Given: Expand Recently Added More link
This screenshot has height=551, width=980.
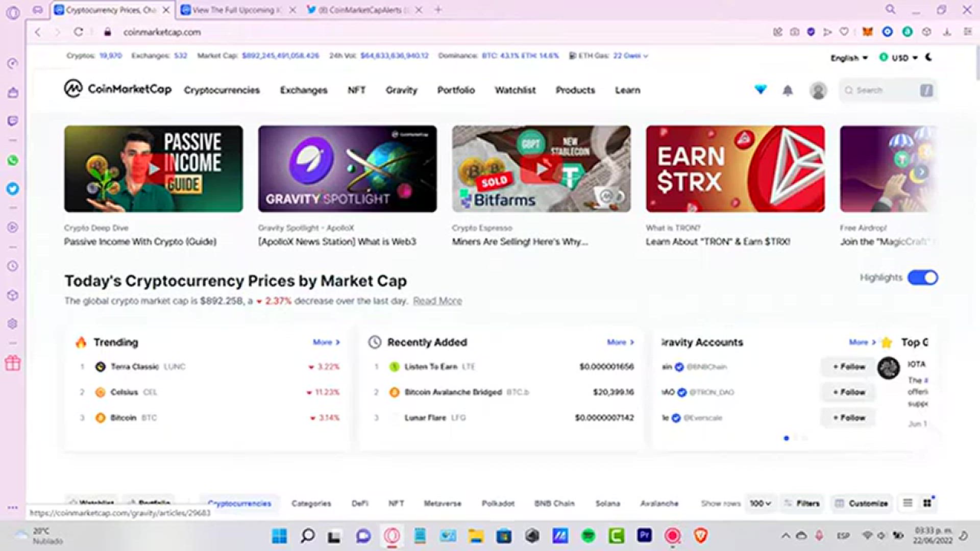Looking at the screenshot, I should click(x=620, y=342).
